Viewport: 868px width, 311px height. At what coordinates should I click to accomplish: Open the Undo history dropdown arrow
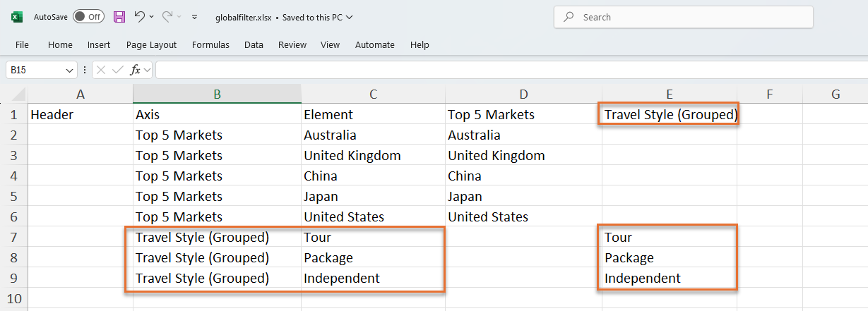click(151, 17)
